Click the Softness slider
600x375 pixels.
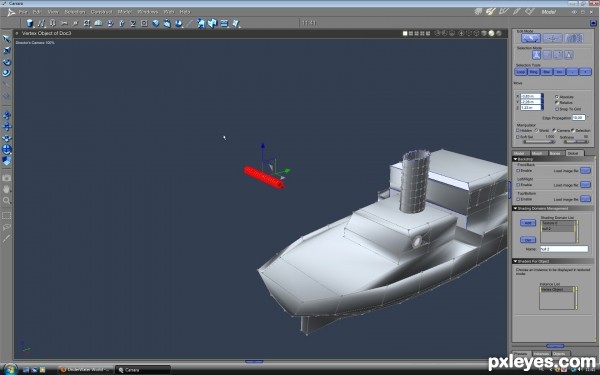[x=577, y=142]
